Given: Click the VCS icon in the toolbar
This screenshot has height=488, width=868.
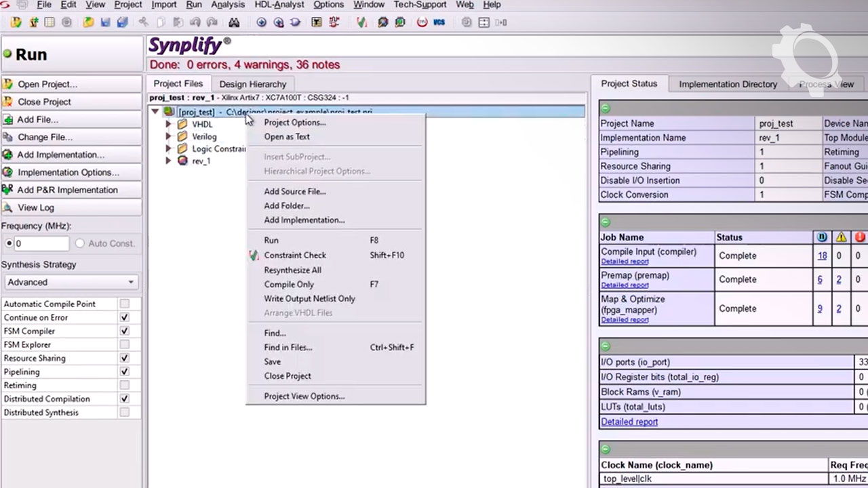Looking at the screenshot, I should (439, 22).
